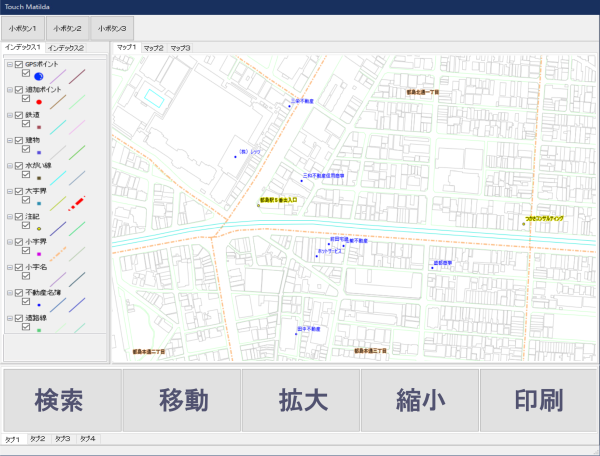Collapse the 追加ポイント tree node
The image size is (600, 456).
pyautogui.click(x=9, y=91)
